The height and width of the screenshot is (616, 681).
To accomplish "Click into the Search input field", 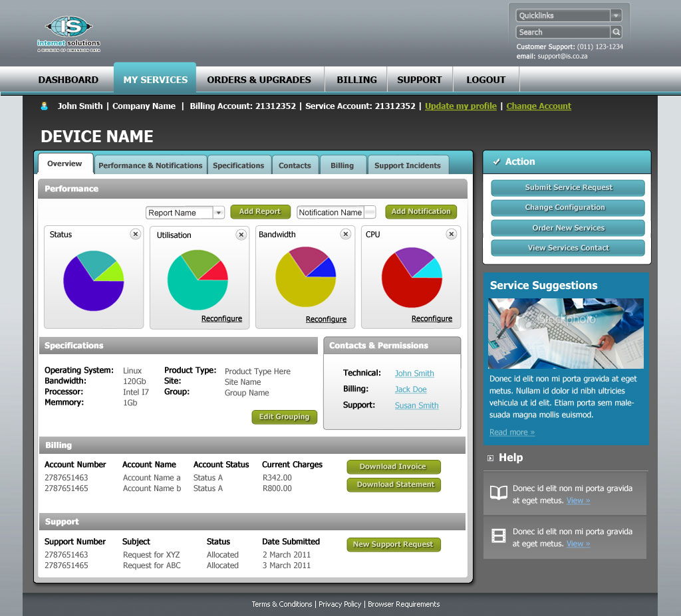I will [x=563, y=32].
